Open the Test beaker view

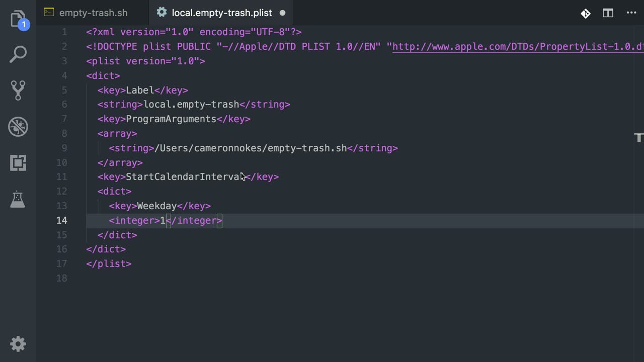pyautogui.click(x=18, y=199)
